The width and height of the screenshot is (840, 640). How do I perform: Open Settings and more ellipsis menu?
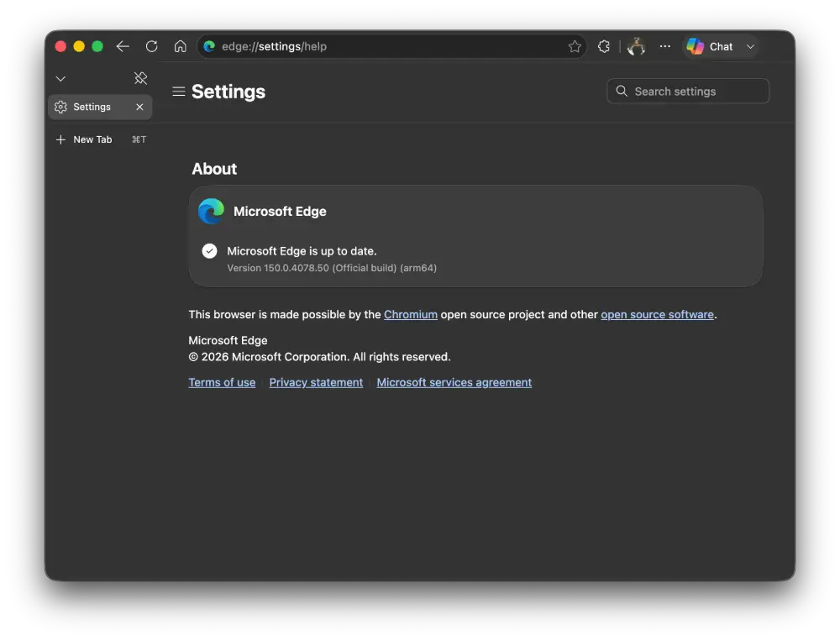click(664, 46)
